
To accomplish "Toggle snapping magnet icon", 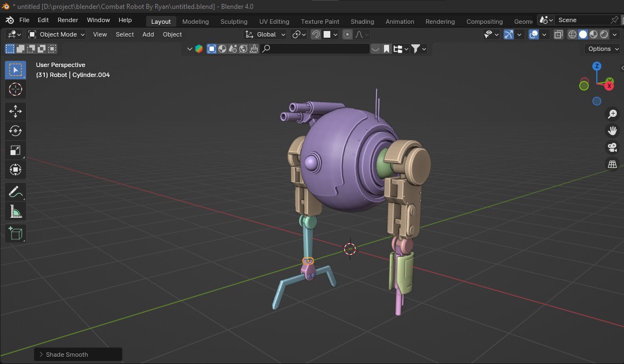I will pyautogui.click(x=315, y=34).
